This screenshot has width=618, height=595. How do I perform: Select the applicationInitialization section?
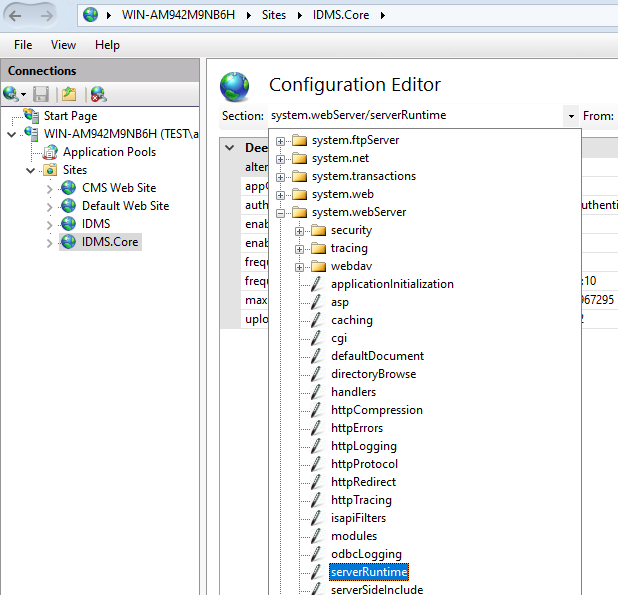392,284
